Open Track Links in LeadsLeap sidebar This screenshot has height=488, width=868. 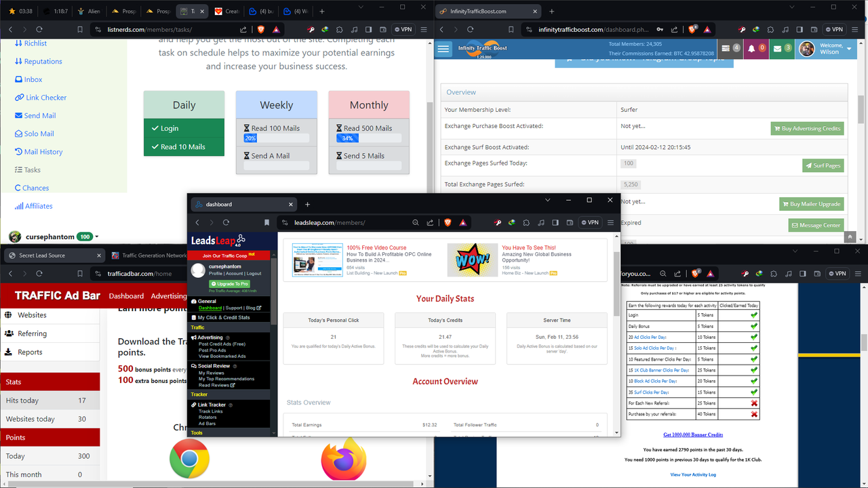tap(210, 411)
